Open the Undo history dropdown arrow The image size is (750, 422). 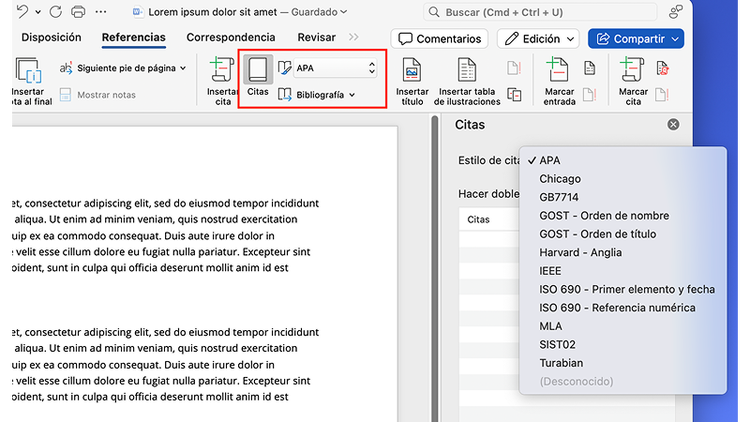[x=38, y=12]
